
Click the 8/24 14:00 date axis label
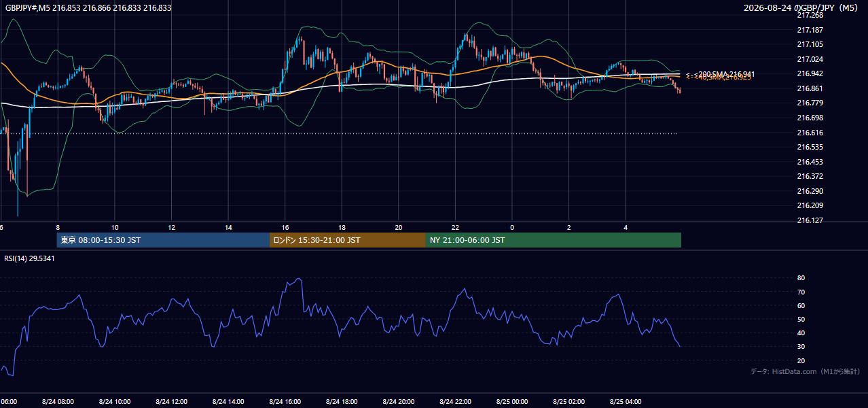pos(228,402)
